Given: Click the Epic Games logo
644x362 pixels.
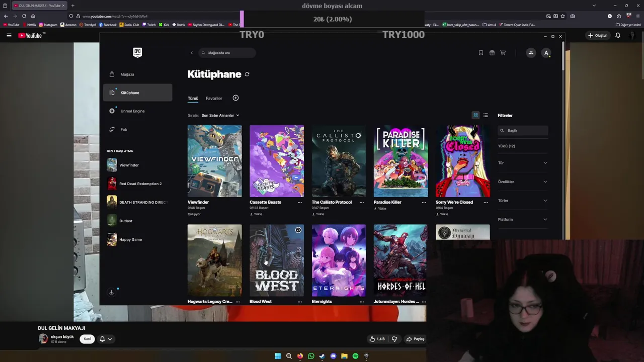Looking at the screenshot, I should pyautogui.click(x=137, y=53).
